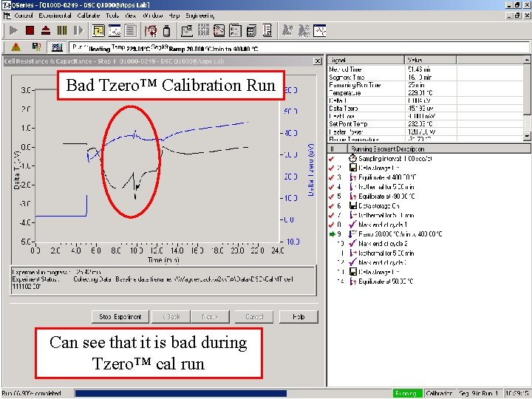Click the clipboard notes list toolbar icon

pos(131,30)
